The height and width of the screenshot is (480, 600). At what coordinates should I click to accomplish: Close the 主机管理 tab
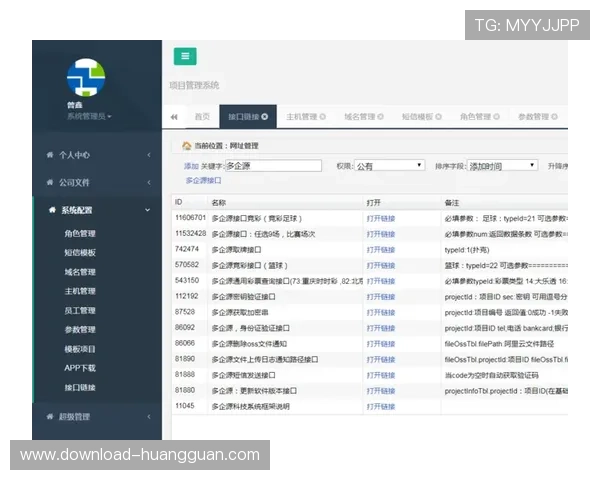pos(323,117)
